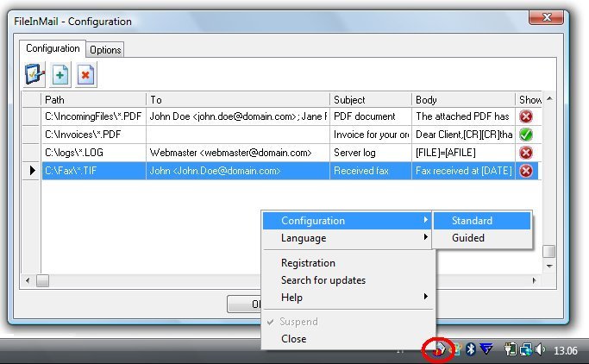The width and height of the screenshot is (589, 364).
Task: Choose Standard in the Configuration submenu
Action: pos(482,221)
